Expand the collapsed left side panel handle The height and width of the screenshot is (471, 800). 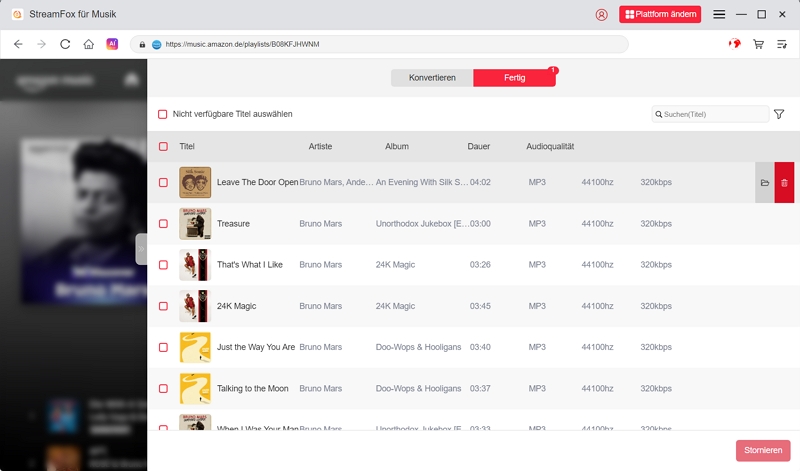(141, 249)
